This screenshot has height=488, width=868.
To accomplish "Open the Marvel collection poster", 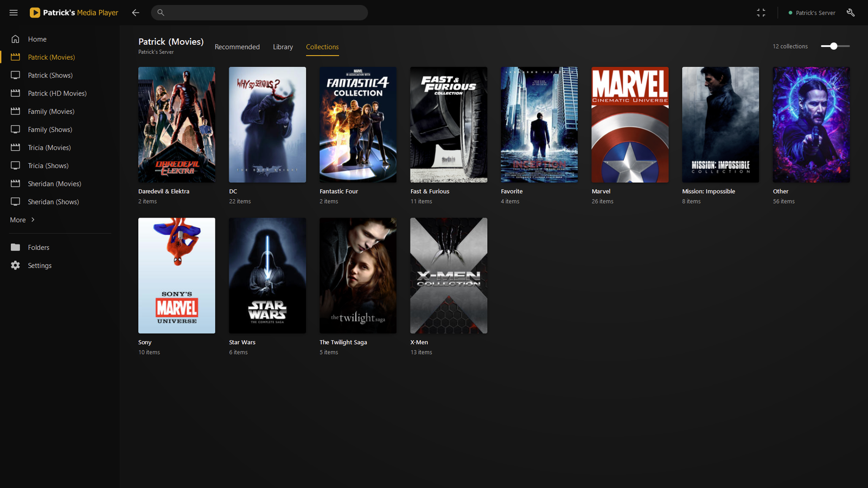I will pos(630,125).
